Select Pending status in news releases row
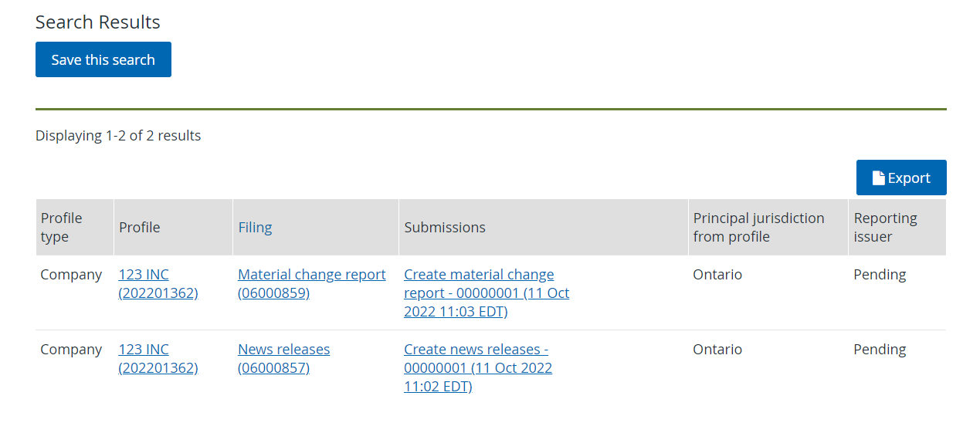Screen dimensions: 980x433 click(880, 349)
